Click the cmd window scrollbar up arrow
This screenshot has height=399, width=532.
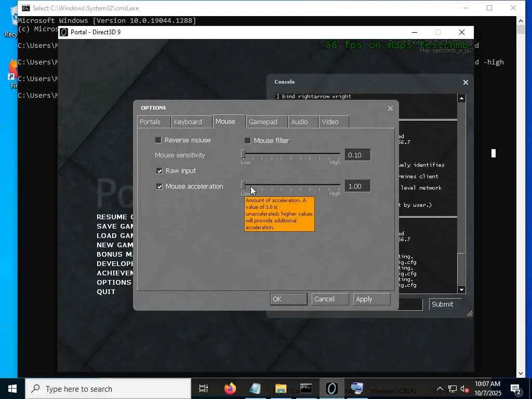point(521,21)
